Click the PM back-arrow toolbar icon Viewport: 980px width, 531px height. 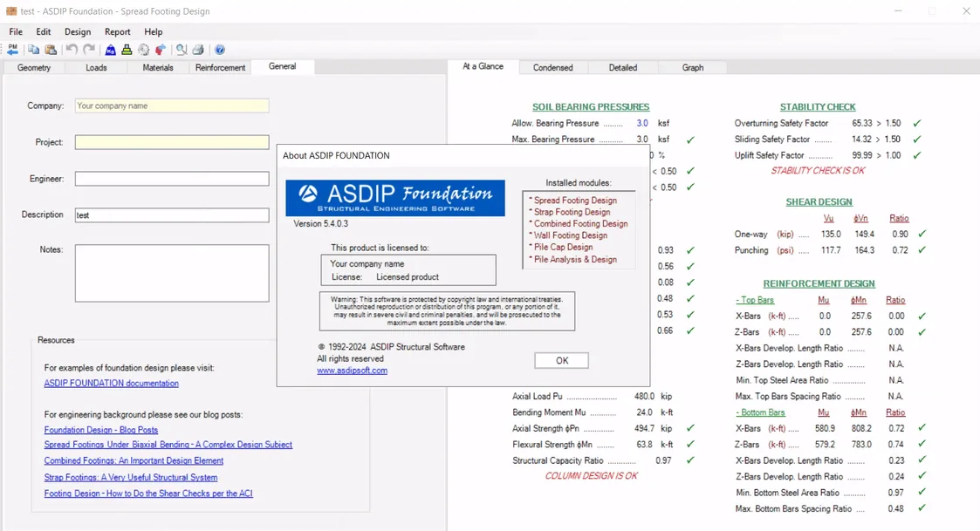pos(12,50)
